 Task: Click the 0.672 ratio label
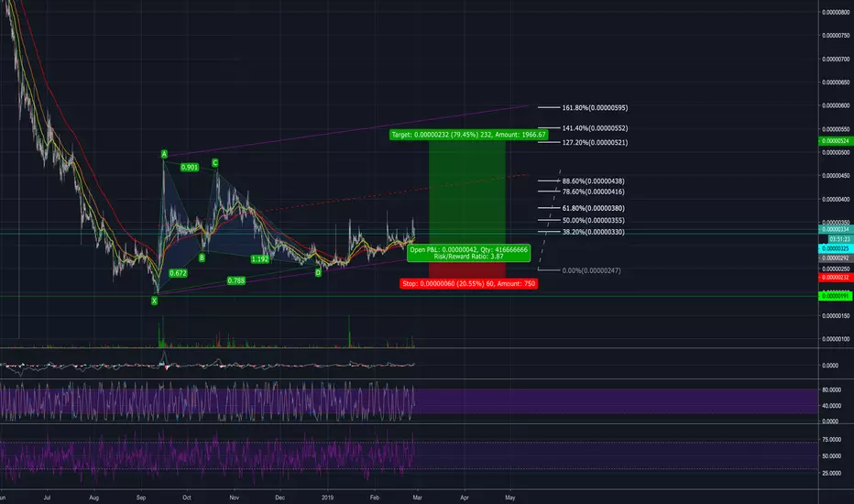178,273
